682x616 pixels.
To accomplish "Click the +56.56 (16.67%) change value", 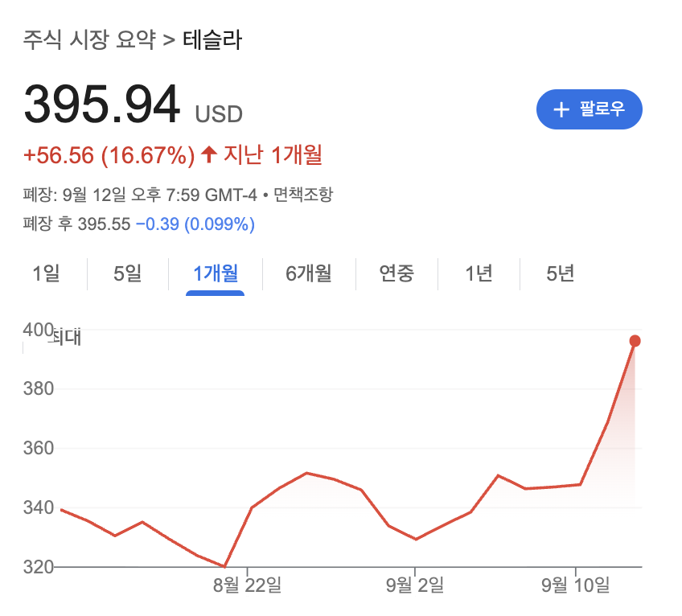I will coord(109,154).
